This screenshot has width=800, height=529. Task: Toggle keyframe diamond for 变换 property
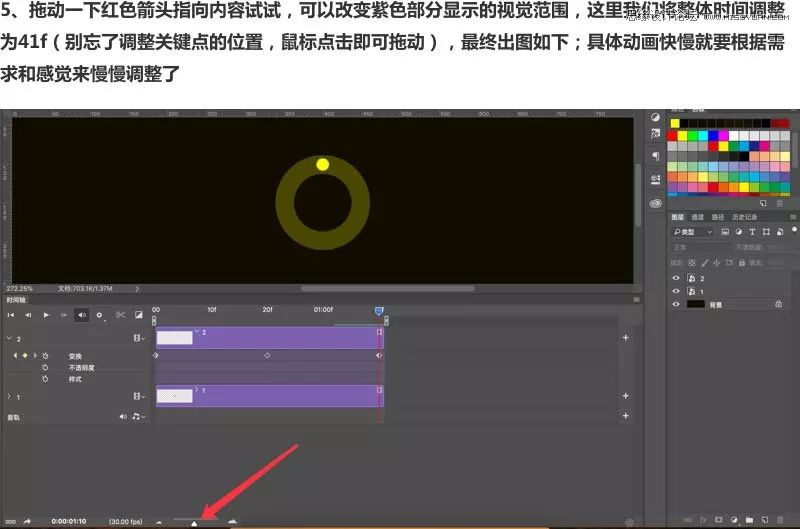click(x=24, y=356)
